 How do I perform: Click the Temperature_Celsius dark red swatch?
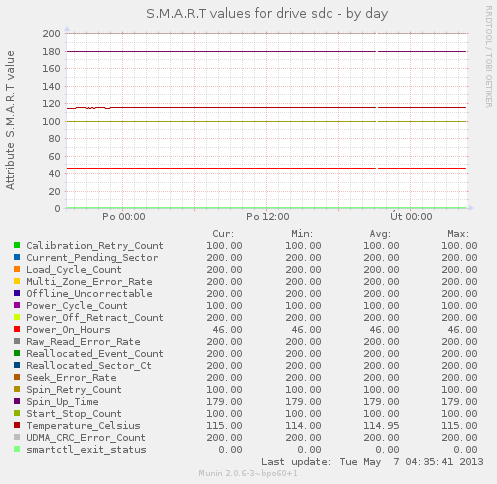(x=17, y=425)
